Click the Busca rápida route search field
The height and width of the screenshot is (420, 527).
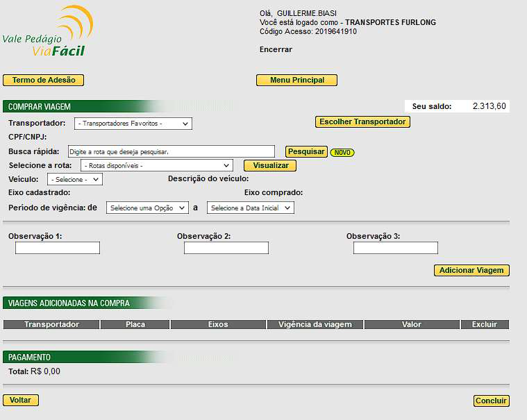coord(171,151)
